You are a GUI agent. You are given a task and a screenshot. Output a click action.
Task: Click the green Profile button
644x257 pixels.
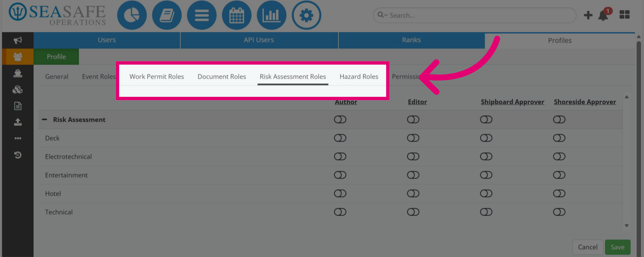tap(56, 57)
